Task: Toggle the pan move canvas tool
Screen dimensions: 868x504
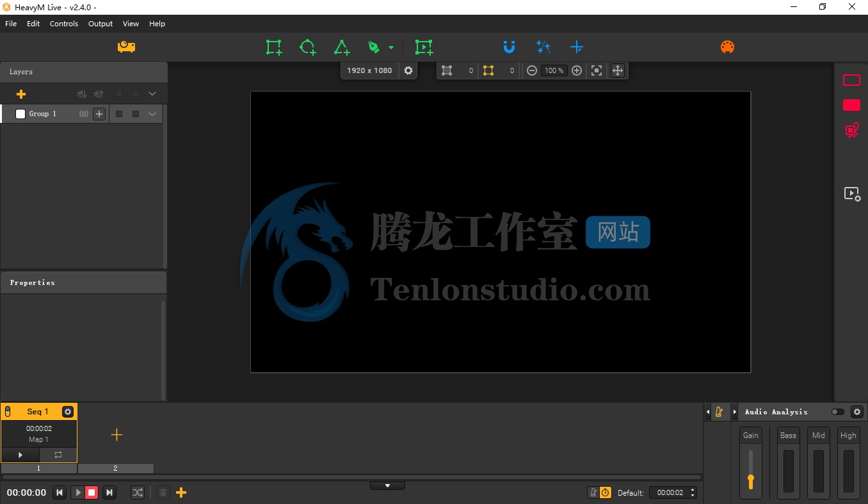Action: coord(617,70)
